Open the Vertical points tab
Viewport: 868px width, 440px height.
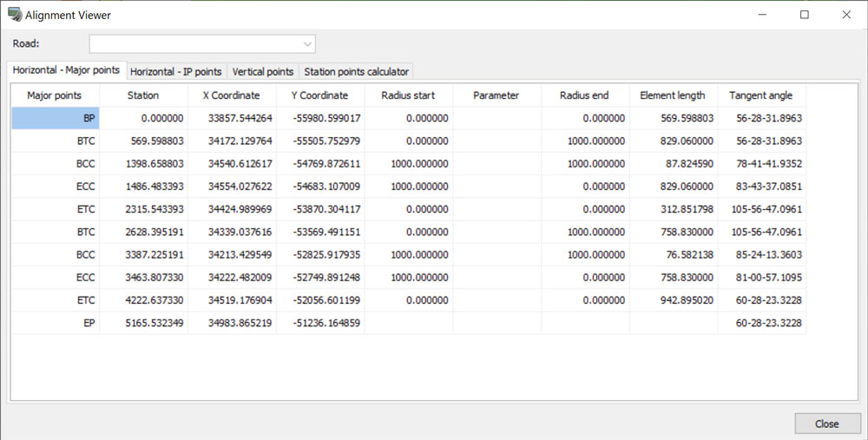pyautogui.click(x=263, y=71)
